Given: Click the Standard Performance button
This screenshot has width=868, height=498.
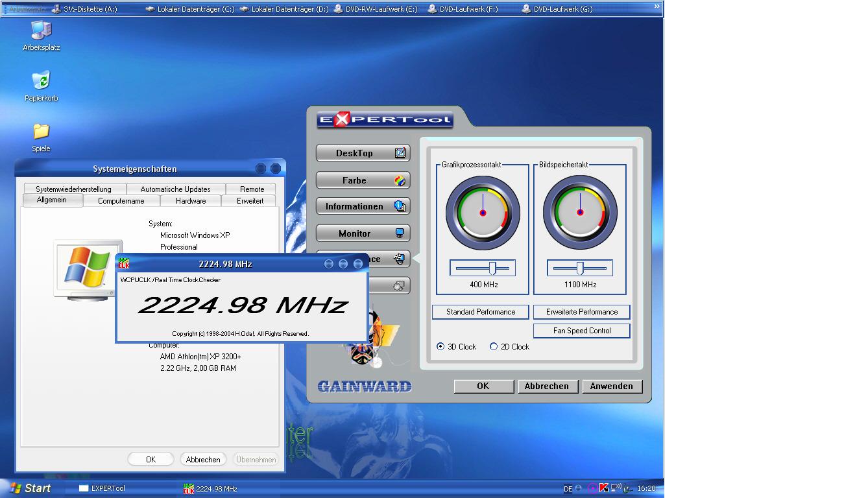Looking at the screenshot, I should (x=481, y=312).
